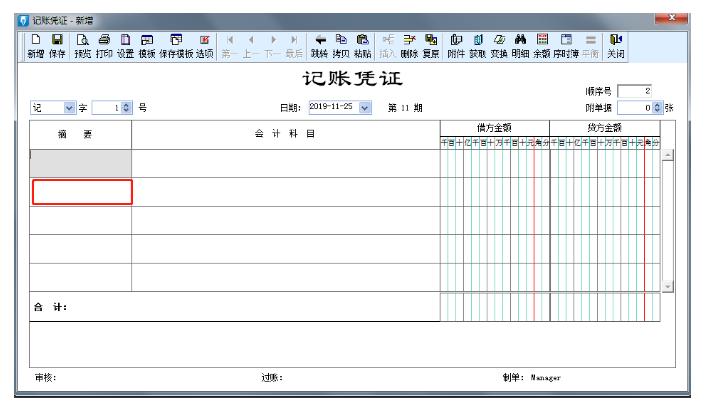
Task: Click the 模板 (Template) icon
Action: [x=147, y=46]
